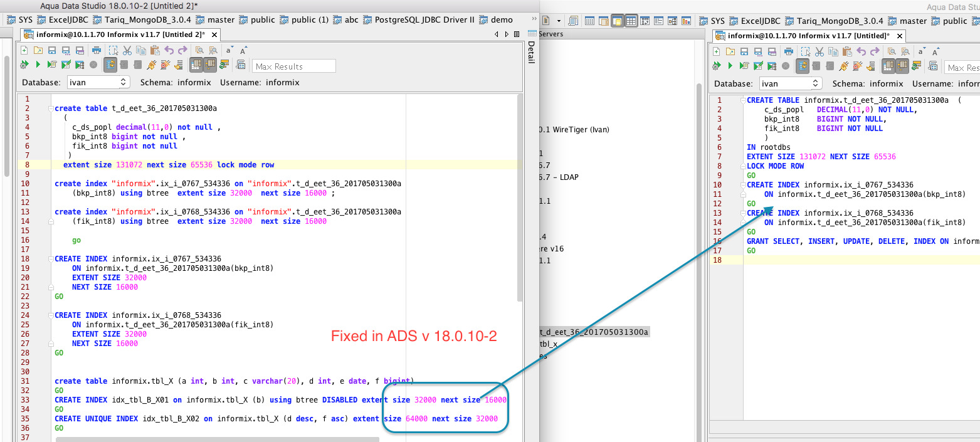The width and height of the screenshot is (980, 442).
Task: Show tab list button in Untitled 2 tab bar
Action: 516,34
